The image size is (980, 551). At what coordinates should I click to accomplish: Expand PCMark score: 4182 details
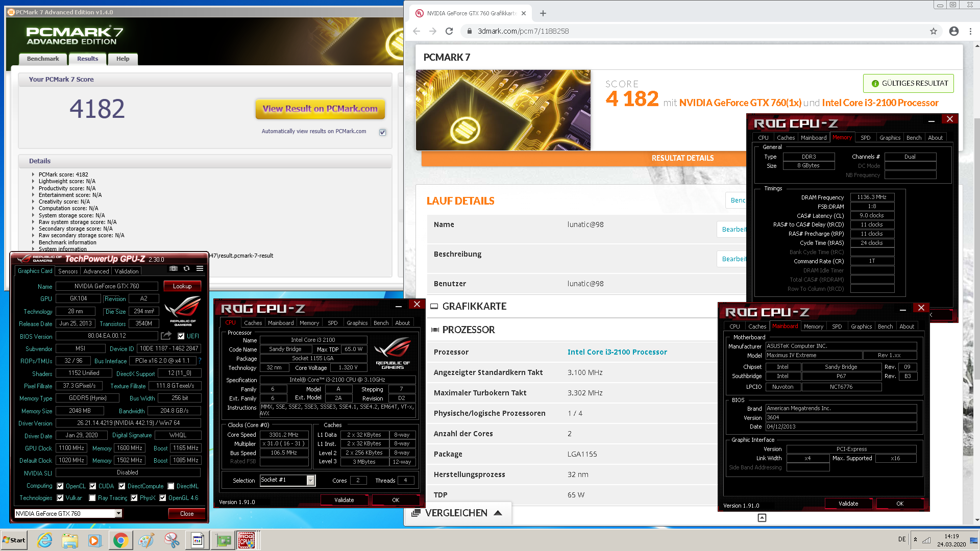[x=33, y=174]
